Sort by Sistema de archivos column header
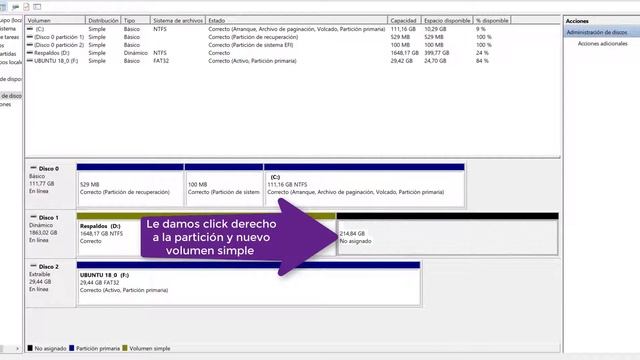The width and height of the screenshot is (640, 360). click(x=178, y=20)
